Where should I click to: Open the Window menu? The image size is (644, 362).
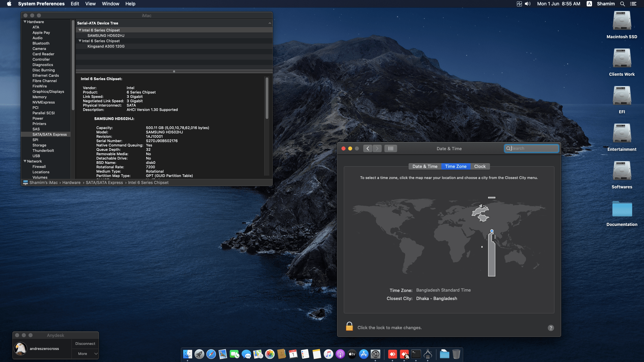[x=110, y=4]
